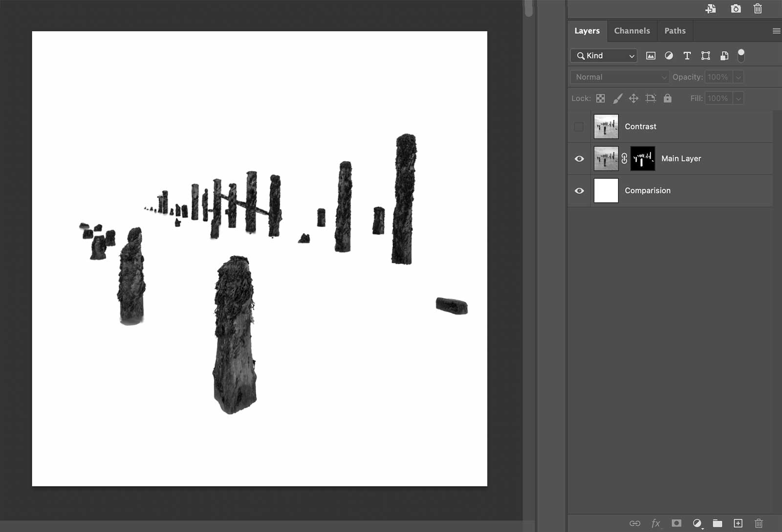
Task: Expand the Opacity slider dropdown arrow
Action: point(739,77)
